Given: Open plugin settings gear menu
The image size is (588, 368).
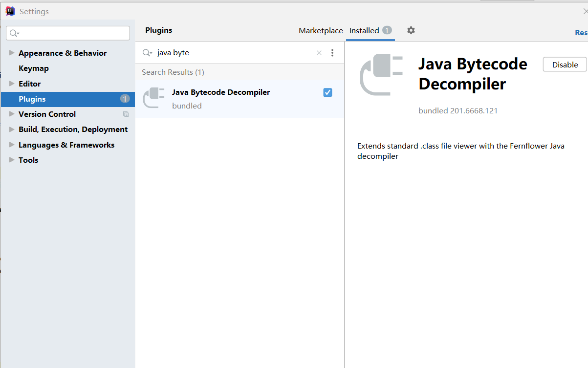Looking at the screenshot, I should tap(411, 30).
